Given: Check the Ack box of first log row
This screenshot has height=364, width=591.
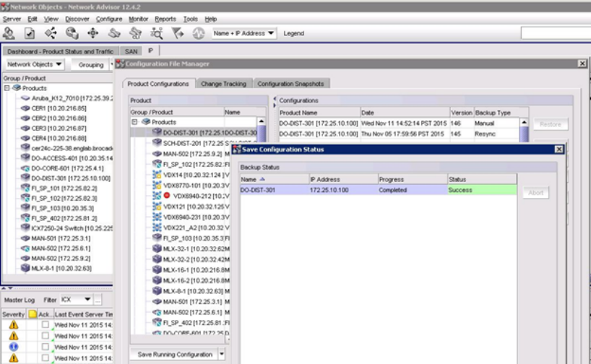Looking at the screenshot, I should [46, 324].
